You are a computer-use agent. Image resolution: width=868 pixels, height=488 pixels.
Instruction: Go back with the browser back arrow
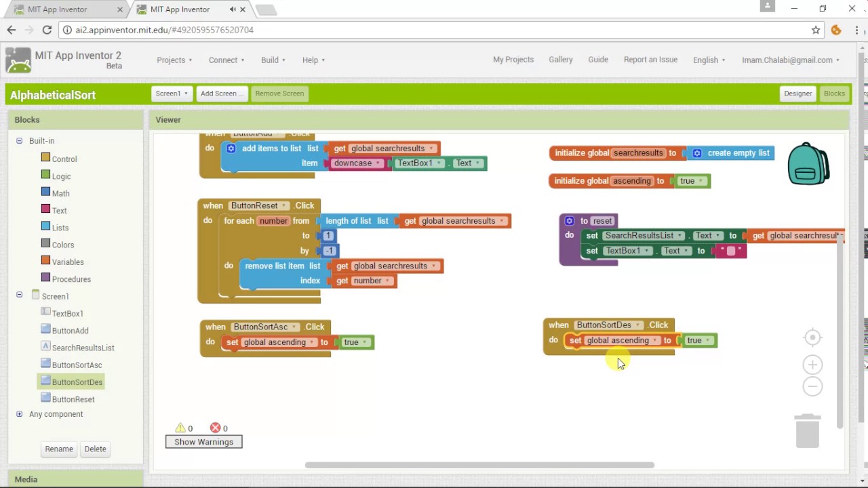click(x=12, y=30)
